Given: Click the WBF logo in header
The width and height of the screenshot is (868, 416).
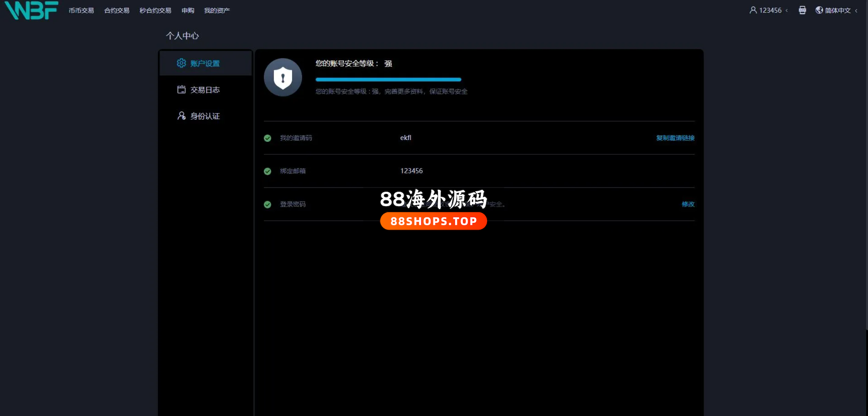Looking at the screenshot, I should pos(31,10).
